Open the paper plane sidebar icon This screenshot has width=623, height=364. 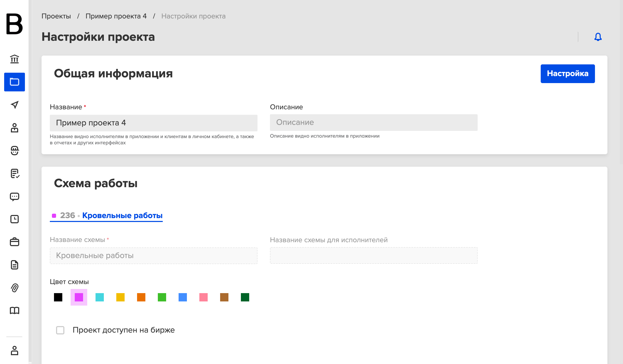(x=15, y=105)
